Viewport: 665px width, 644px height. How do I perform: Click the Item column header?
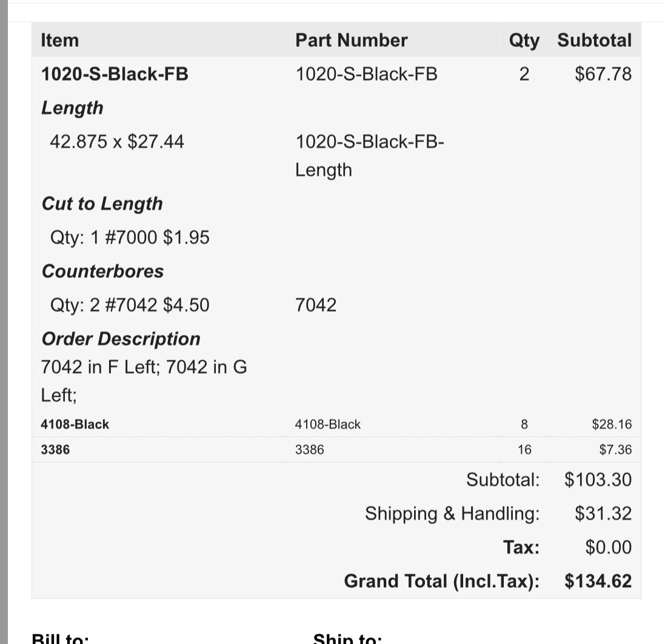coord(60,40)
